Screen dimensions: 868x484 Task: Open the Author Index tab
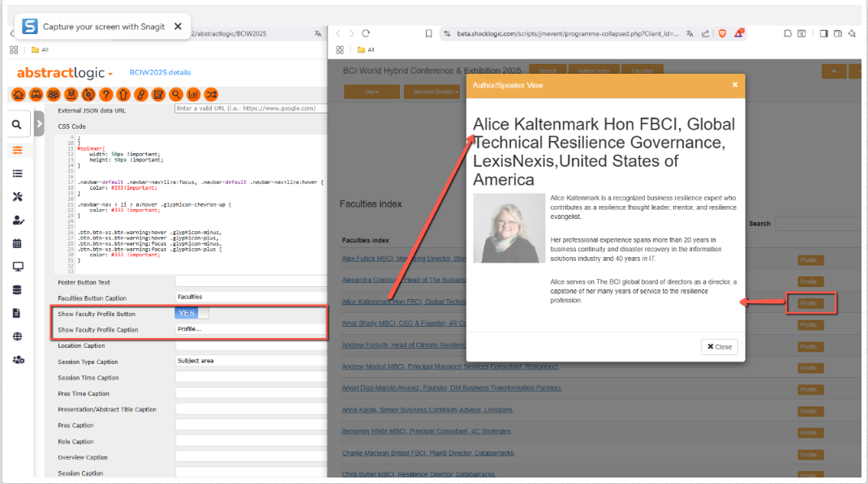(x=594, y=71)
